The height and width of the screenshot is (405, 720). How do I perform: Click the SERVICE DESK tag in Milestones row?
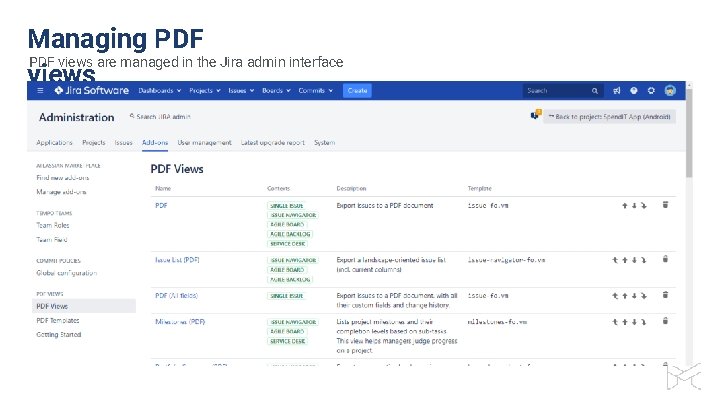click(x=287, y=341)
